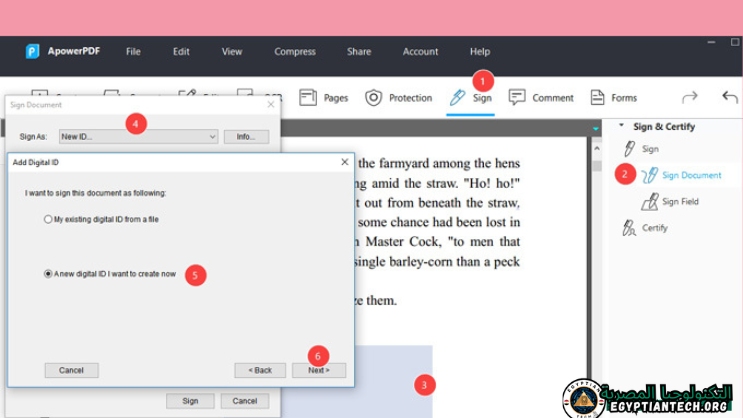Choose Sign Document in side panel
Image resolution: width=743 pixels, height=418 pixels.
click(690, 175)
